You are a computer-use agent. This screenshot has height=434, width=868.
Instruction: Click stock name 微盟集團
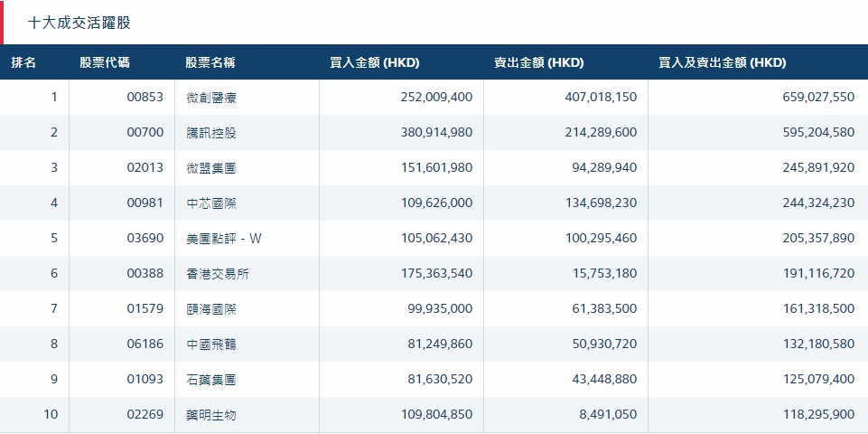point(210,168)
